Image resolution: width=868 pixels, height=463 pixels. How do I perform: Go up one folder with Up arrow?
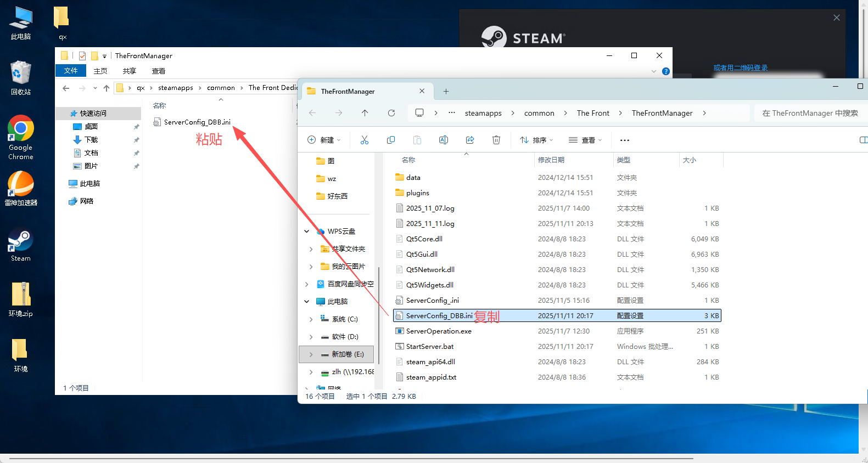[x=365, y=113]
